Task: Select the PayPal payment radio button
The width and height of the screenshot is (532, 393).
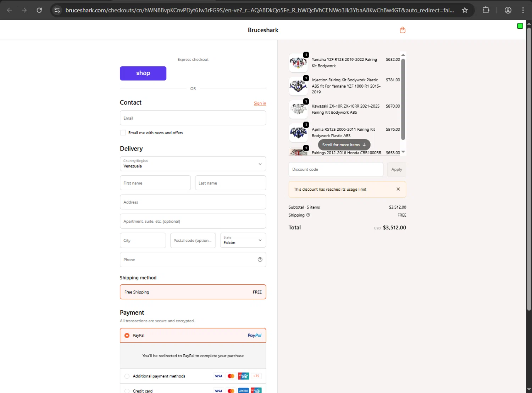Action: click(127, 335)
